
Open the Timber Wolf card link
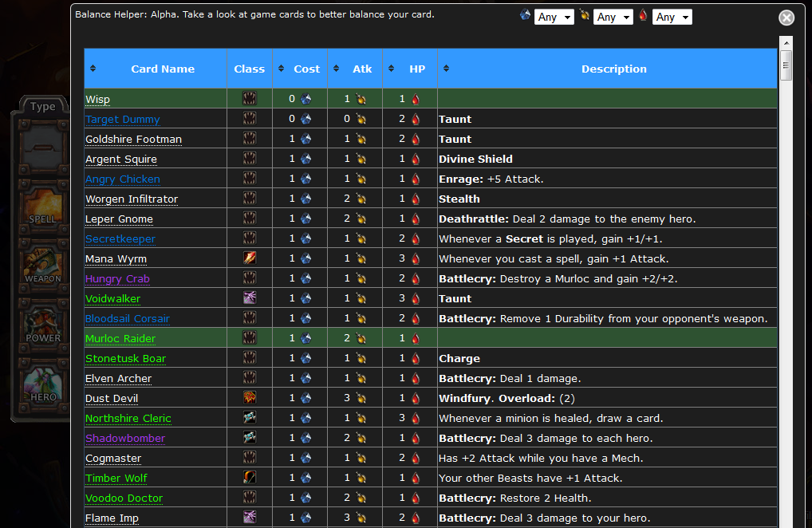[x=116, y=478]
